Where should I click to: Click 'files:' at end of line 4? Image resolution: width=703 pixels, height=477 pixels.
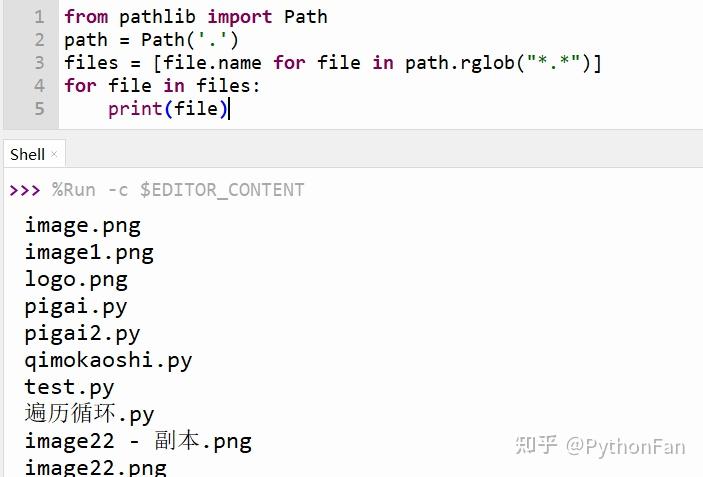[229, 85]
